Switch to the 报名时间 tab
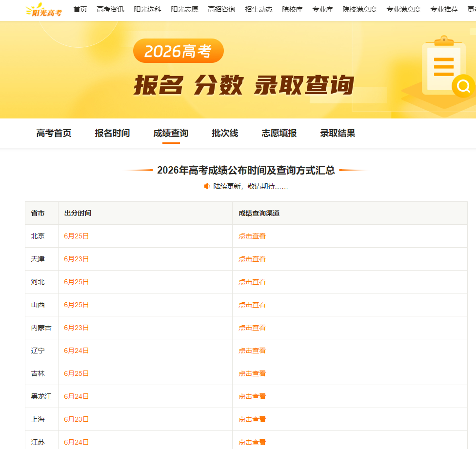 [x=112, y=133]
